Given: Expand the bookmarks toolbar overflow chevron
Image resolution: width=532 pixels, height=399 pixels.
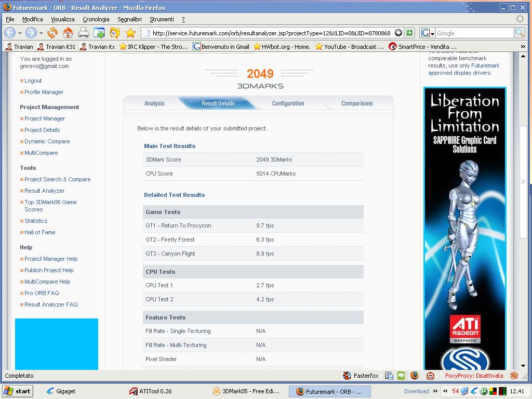Looking at the screenshot, I should click(523, 46).
